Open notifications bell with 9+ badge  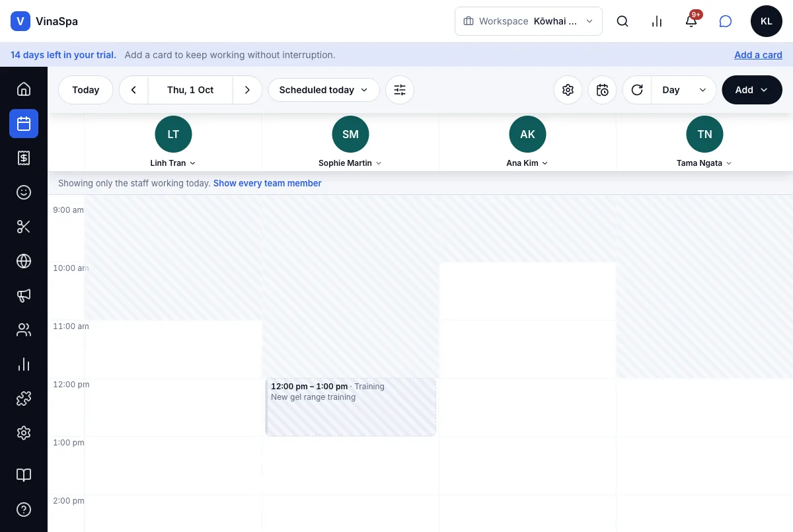691,21
